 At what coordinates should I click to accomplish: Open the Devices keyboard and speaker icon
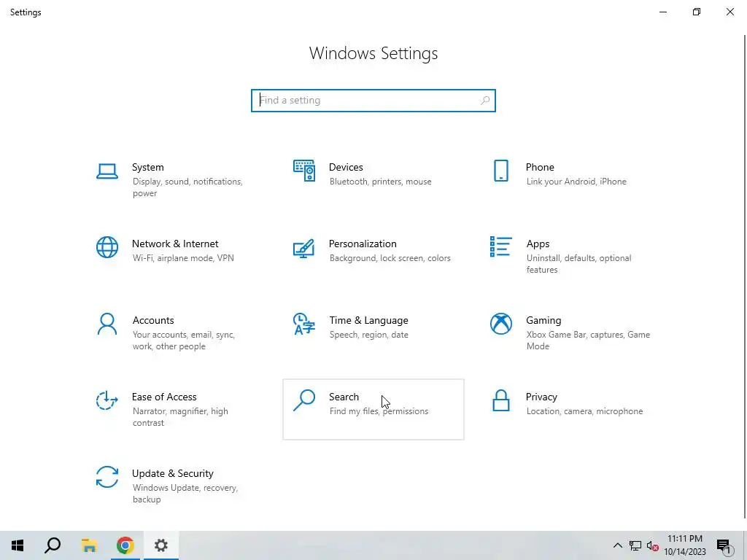tap(304, 171)
